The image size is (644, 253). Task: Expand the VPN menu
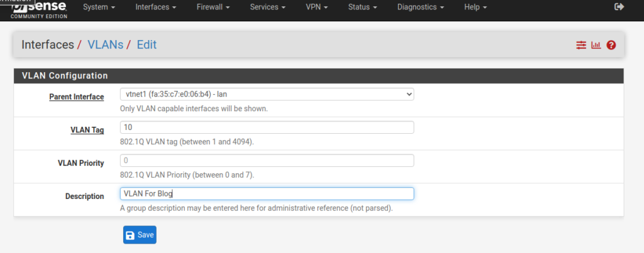pyautogui.click(x=316, y=8)
